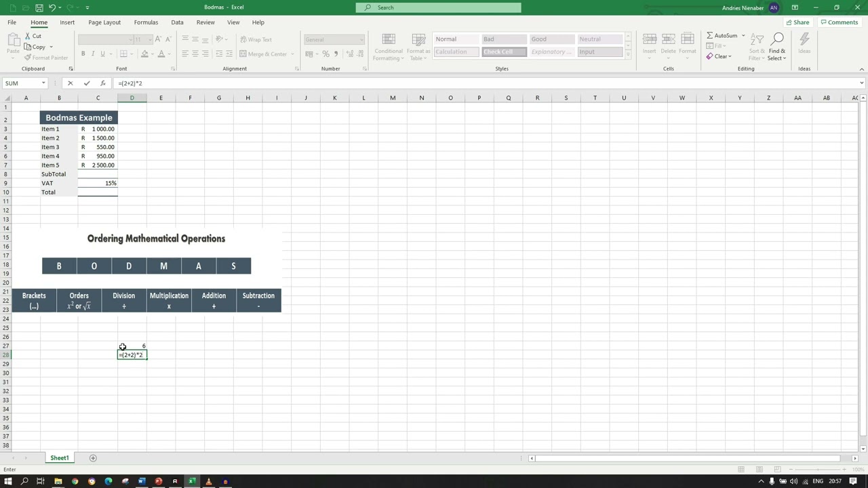Collapse the ribbon using the chevron arrow

point(861,69)
